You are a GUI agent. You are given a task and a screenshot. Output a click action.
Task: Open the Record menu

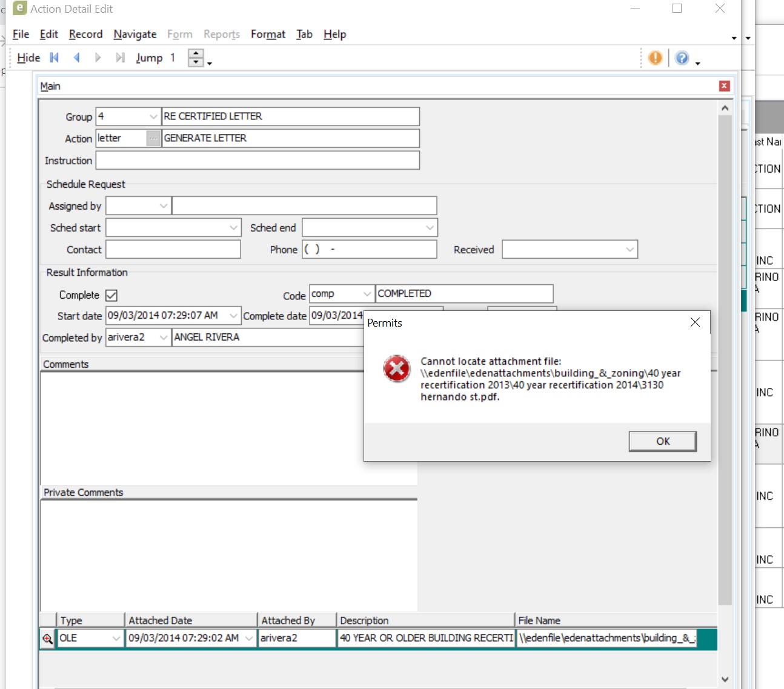(x=85, y=35)
